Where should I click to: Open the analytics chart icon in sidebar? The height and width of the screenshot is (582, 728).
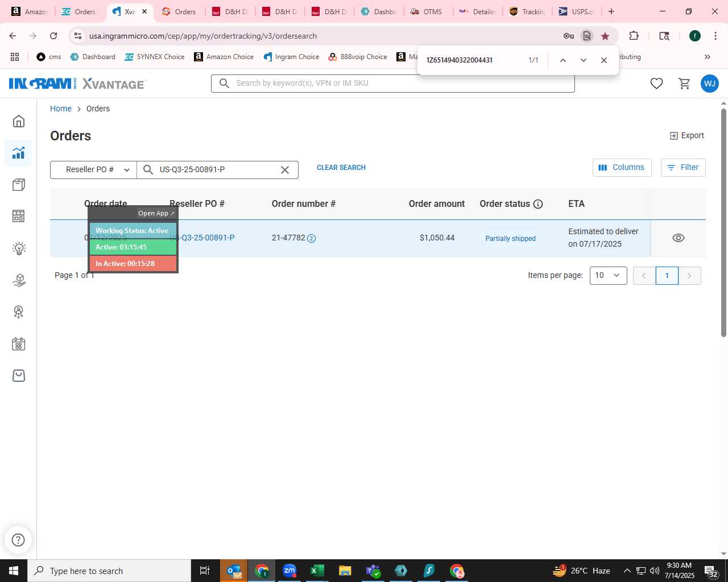(x=19, y=153)
